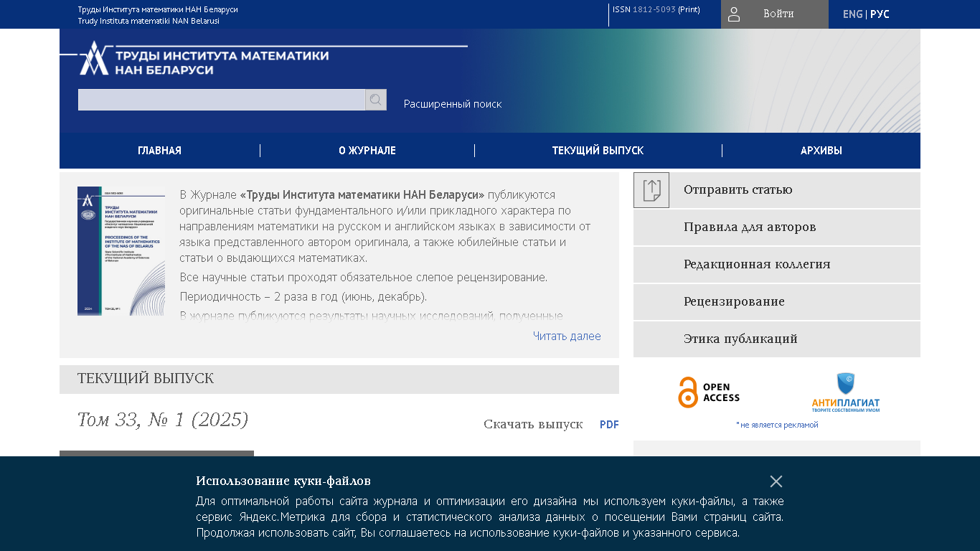
Task: Click the user profile icon
Action: (734, 14)
